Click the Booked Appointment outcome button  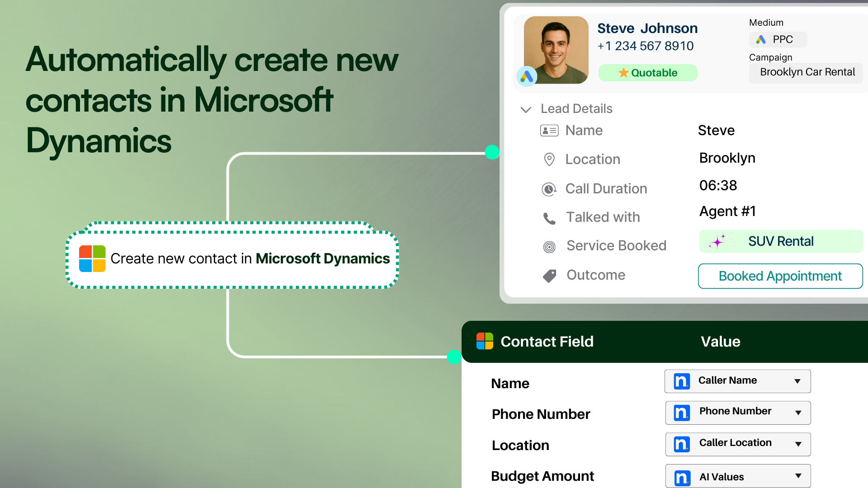[x=780, y=276]
